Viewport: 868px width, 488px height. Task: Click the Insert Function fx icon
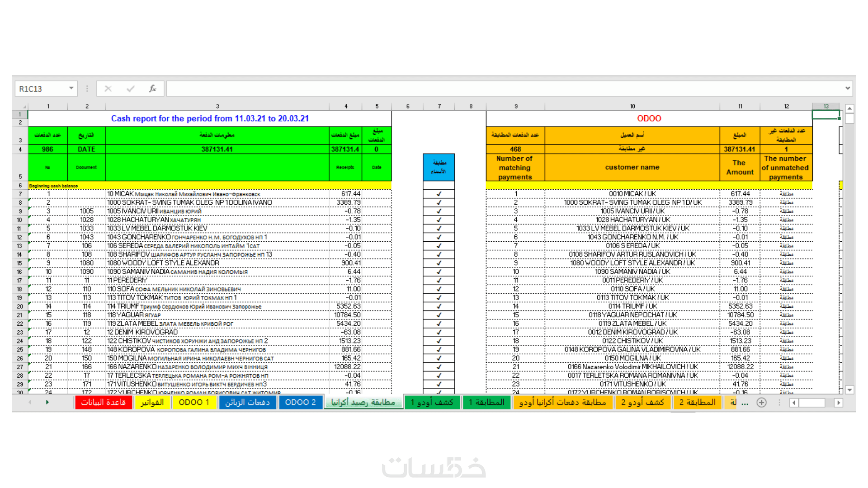click(152, 89)
